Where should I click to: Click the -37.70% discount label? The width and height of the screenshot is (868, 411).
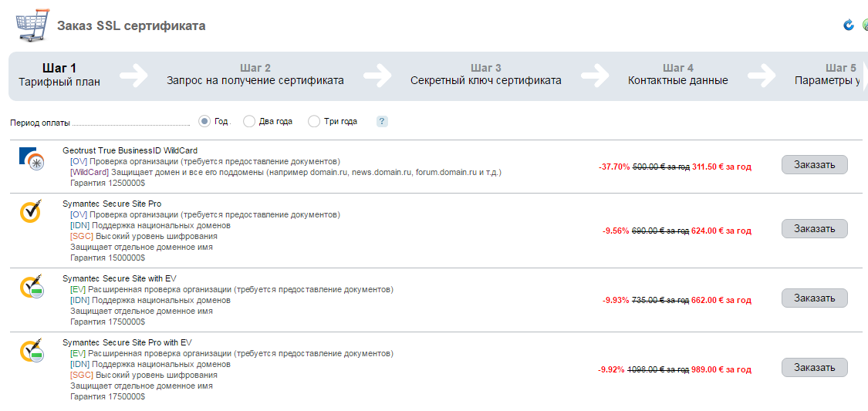614,167
